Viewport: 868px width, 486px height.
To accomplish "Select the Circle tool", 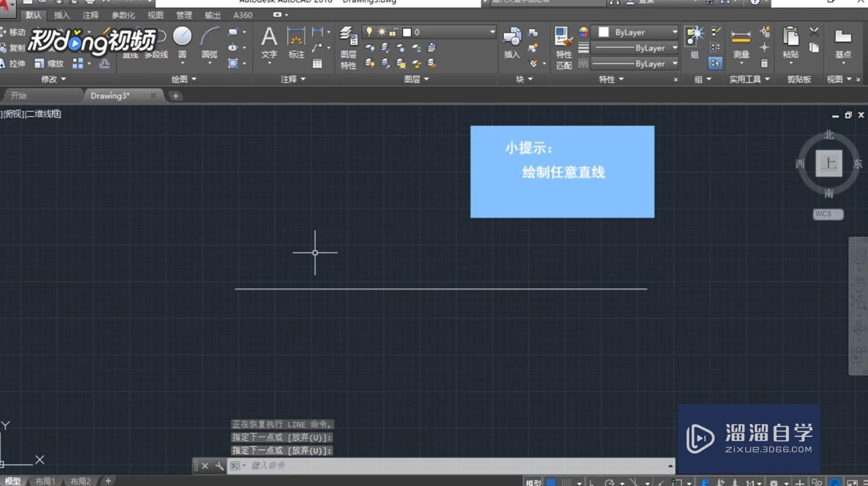I will [x=181, y=38].
